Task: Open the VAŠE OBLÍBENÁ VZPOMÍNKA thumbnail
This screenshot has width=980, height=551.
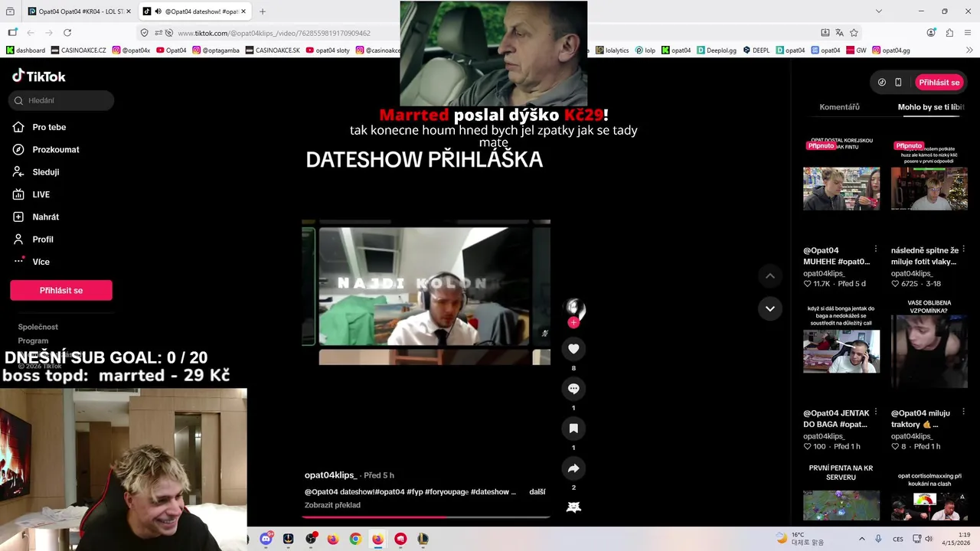Action: 929,351
